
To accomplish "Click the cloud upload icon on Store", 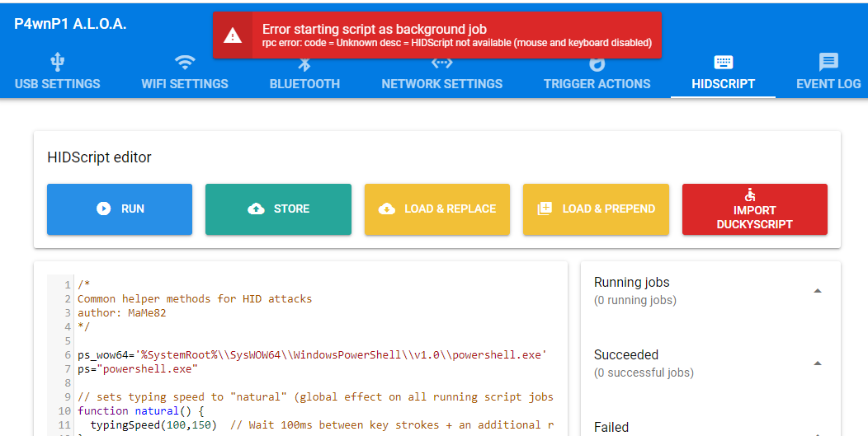I will tap(256, 209).
